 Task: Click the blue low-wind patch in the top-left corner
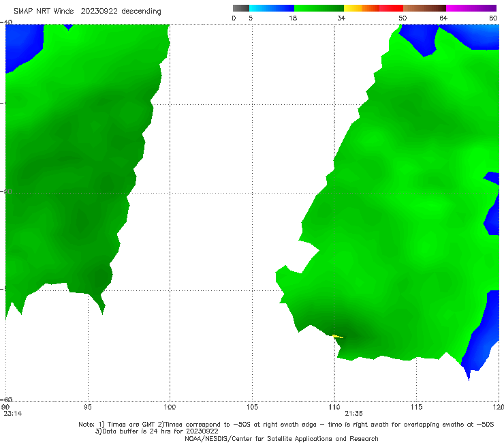(x=22, y=45)
